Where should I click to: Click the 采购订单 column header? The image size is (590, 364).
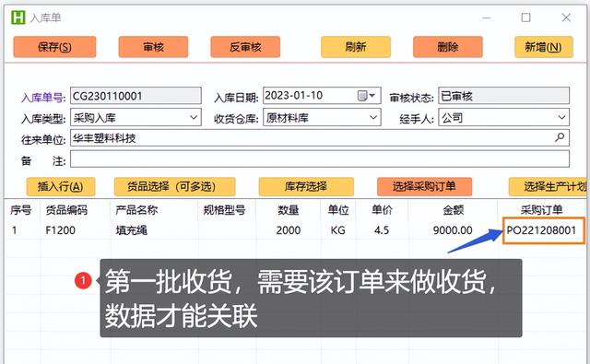[x=541, y=210]
